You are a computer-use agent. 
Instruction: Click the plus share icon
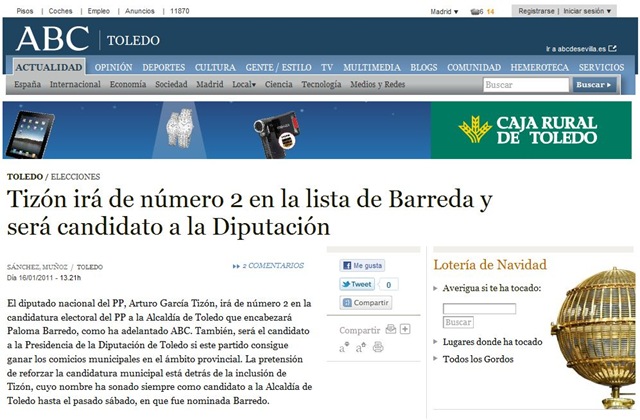[x=405, y=329]
